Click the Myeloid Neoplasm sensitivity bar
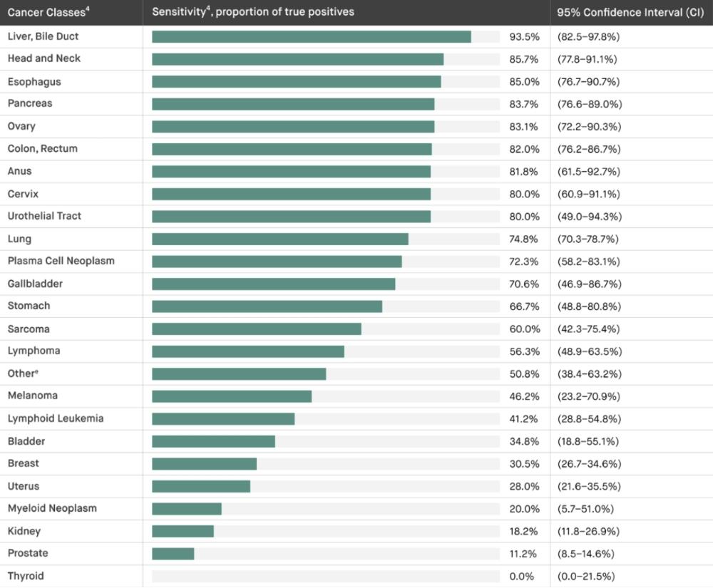This screenshot has width=713, height=588. coord(187,509)
